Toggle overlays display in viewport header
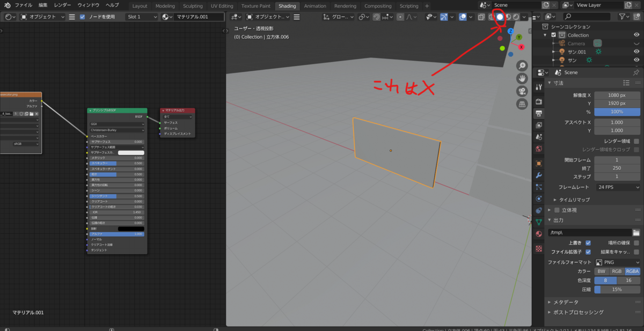 (x=462, y=17)
